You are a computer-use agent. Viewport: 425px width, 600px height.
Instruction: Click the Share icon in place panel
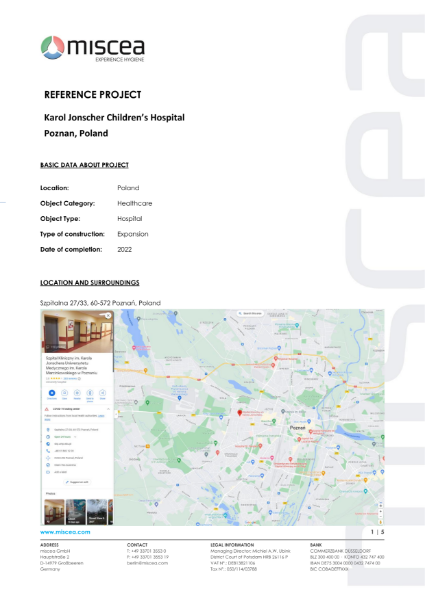tap(103, 393)
